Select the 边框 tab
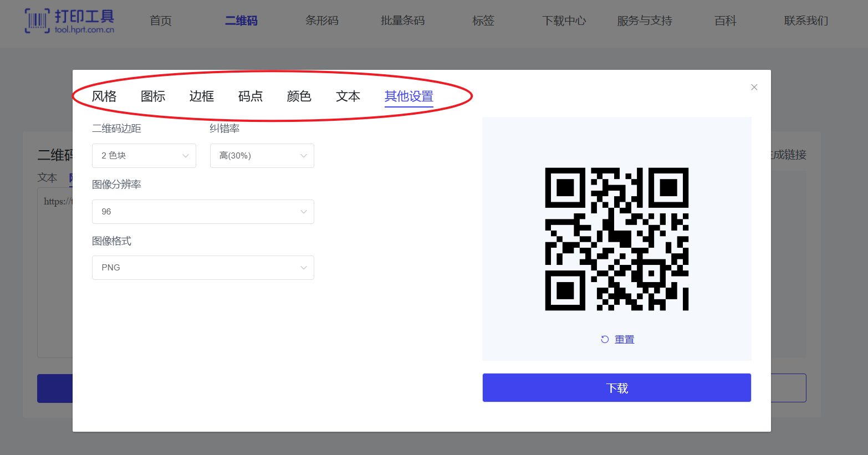This screenshot has width=868, height=455. [x=202, y=96]
